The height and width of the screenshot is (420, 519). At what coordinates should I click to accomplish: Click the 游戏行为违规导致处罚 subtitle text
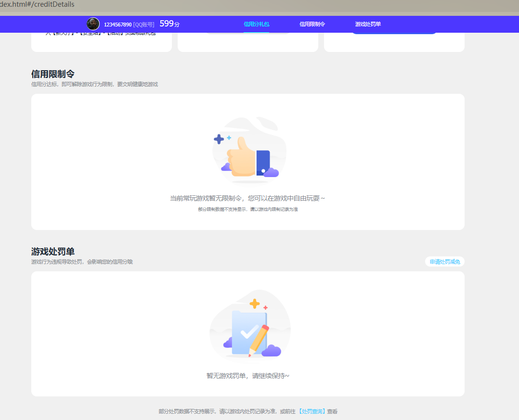coord(82,262)
